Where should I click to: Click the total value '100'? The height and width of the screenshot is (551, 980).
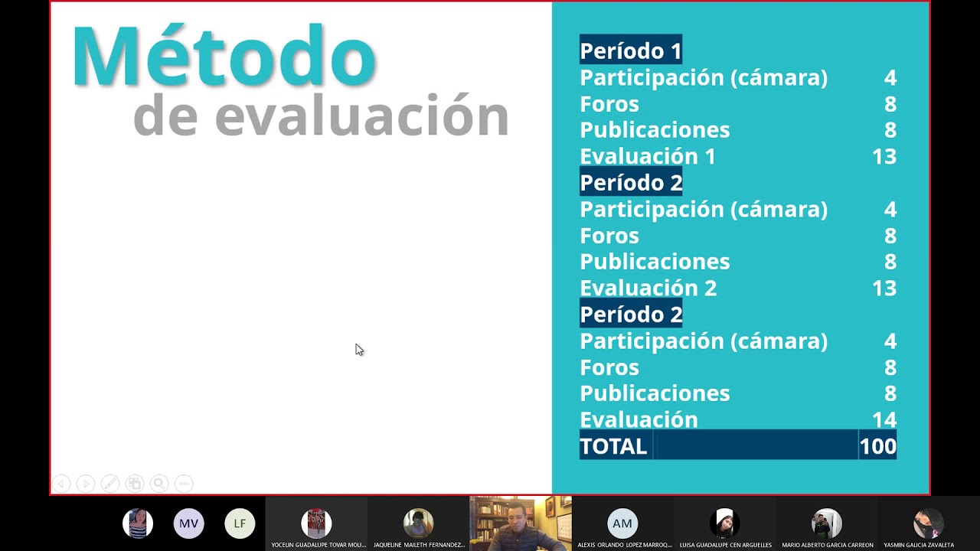tap(877, 446)
